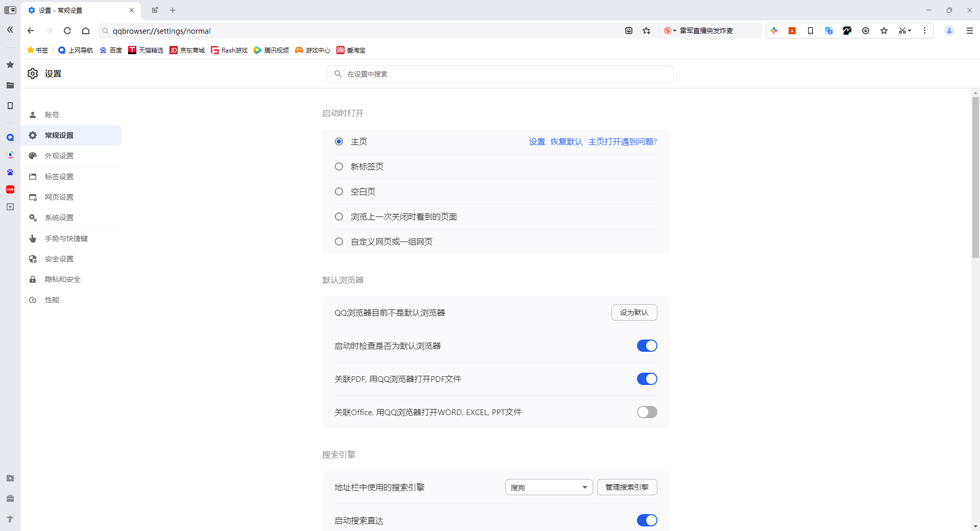Open the user avatar profile
Viewport: 980px width, 531px height.
949,31
